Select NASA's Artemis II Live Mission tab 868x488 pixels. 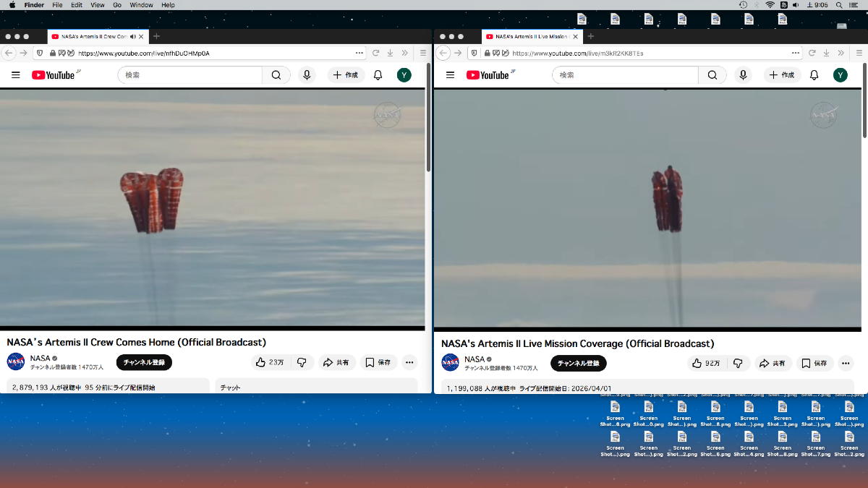[x=534, y=36]
